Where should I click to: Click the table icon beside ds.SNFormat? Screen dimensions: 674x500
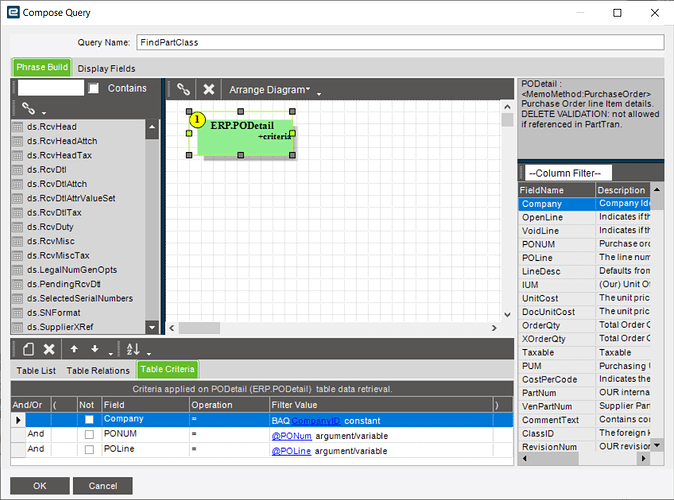tap(17, 313)
